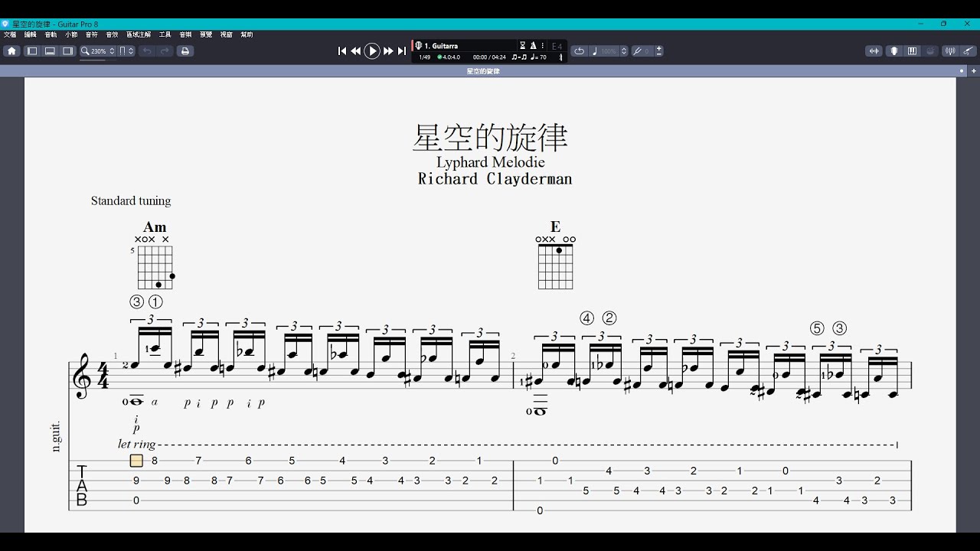
Task: Open the 音樂 (Sound) menu
Action: pyautogui.click(x=185, y=34)
